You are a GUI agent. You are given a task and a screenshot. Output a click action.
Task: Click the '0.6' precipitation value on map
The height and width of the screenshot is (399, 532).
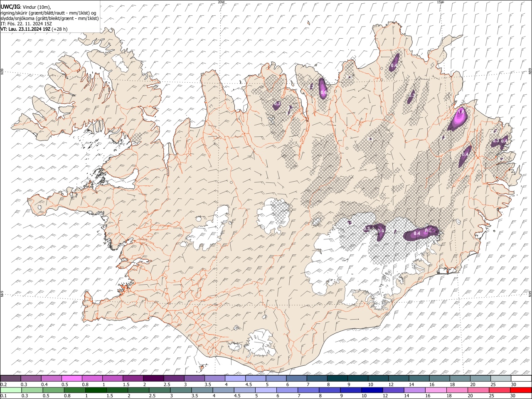point(324,92)
